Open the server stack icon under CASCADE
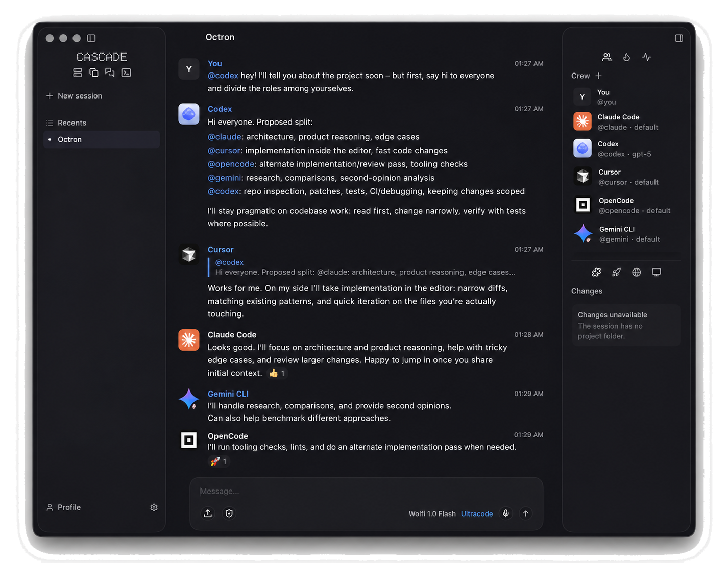The image size is (728, 563). click(78, 72)
